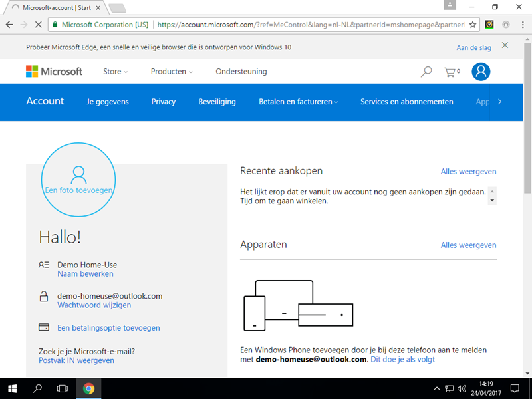The width and height of the screenshot is (532, 399).
Task: Click the 'Hallo!' greeting heading
Action: tap(60, 237)
